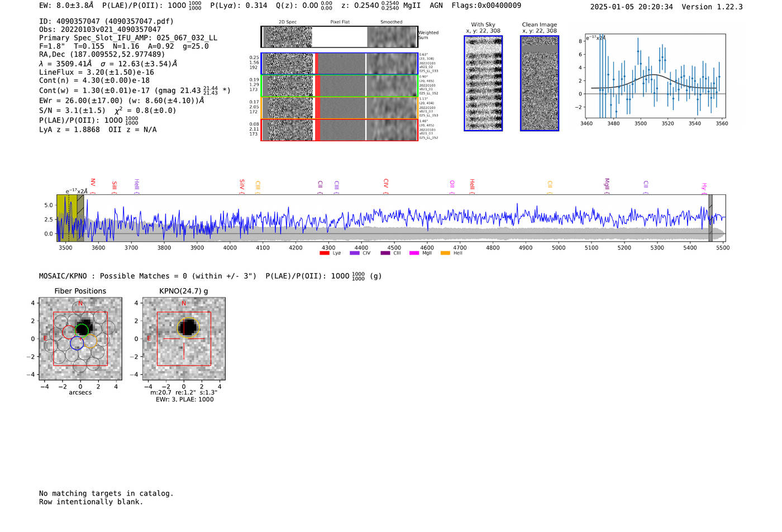Click the 'LineFlux = 3.20(±1.50)e-16' line

tap(96, 72)
